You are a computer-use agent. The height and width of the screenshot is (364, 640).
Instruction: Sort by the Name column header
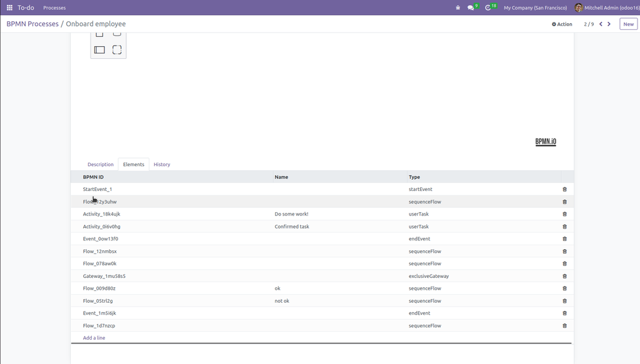[281, 177]
